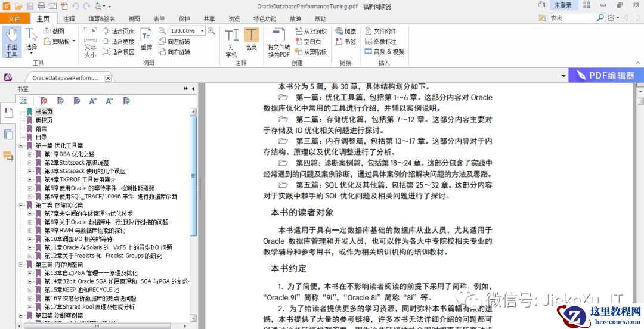Screen dimensions: 644x329
Task: Close the OracleDatabasePerform... document tab
Action: pyautogui.click(x=107, y=78)
